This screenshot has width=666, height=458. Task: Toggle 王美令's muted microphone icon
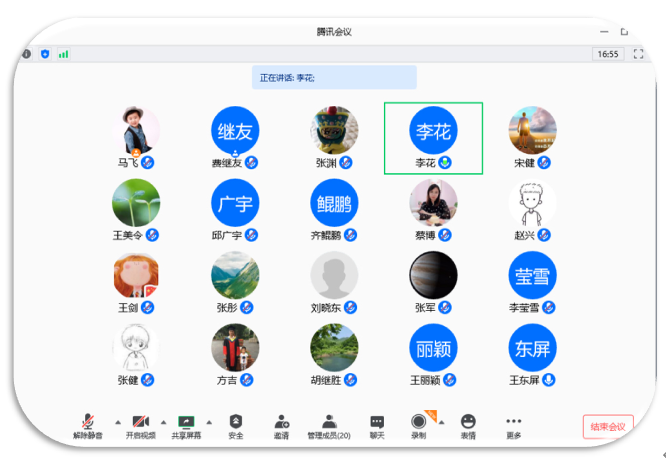[152, 235]
